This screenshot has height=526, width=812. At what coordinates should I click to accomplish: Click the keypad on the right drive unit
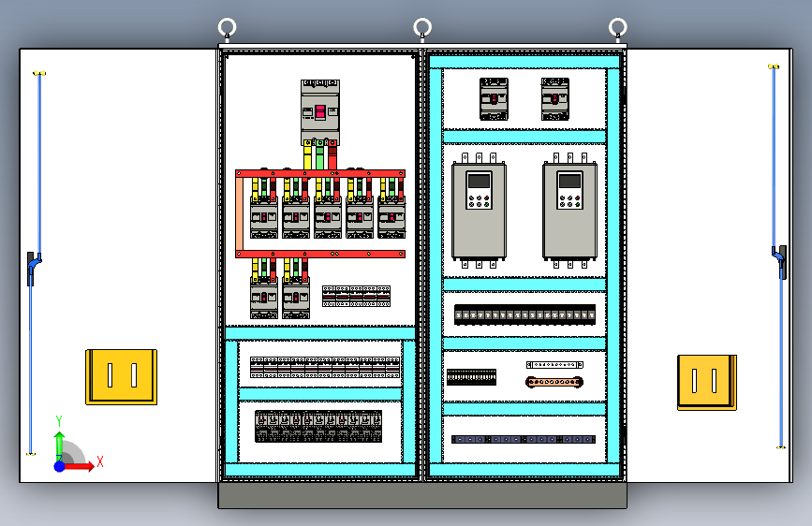click(x=569, y=190)
